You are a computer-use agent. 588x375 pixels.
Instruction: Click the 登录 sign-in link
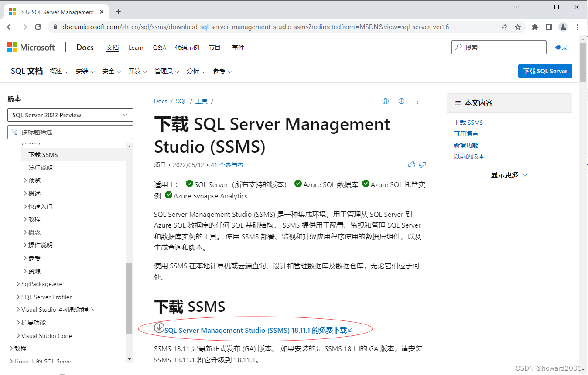(x=561, y=48)
